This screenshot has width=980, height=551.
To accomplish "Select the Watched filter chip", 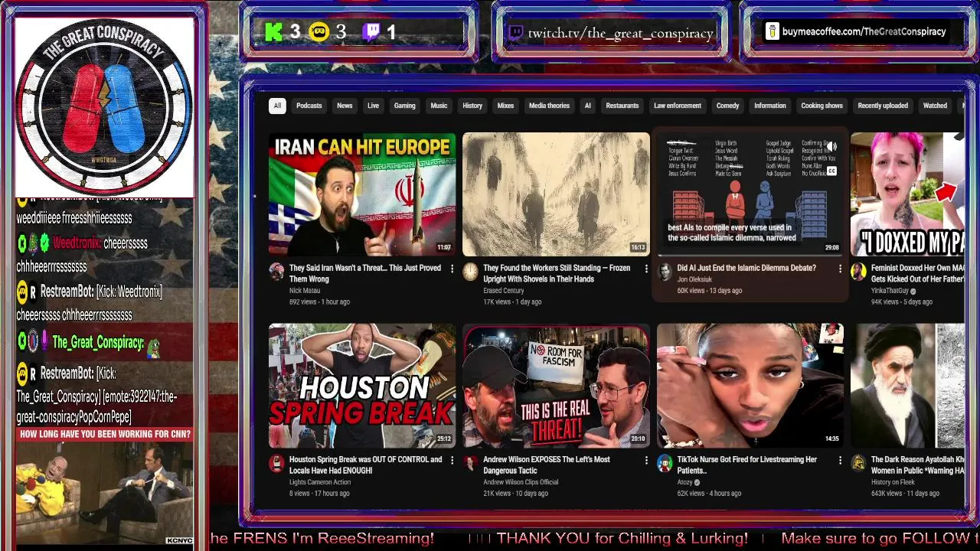I will click(x=935, y=106).
